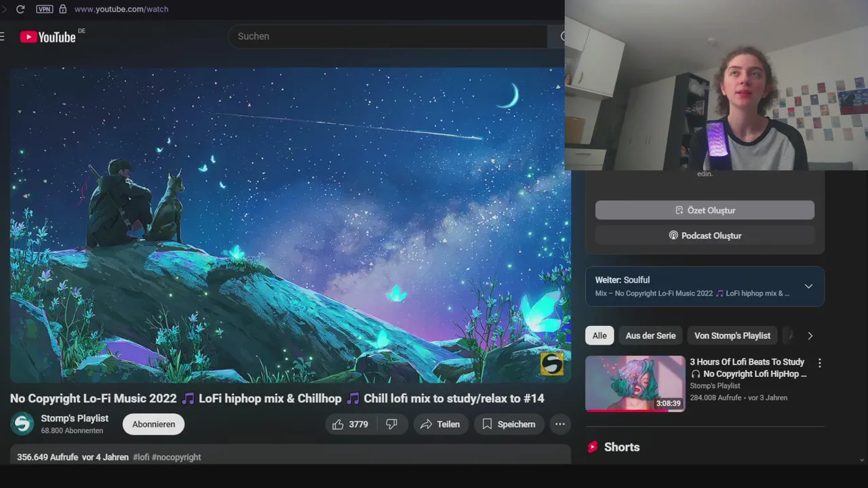Save video with Speichern button
This screenshot has width=868, height=488.
509,424
